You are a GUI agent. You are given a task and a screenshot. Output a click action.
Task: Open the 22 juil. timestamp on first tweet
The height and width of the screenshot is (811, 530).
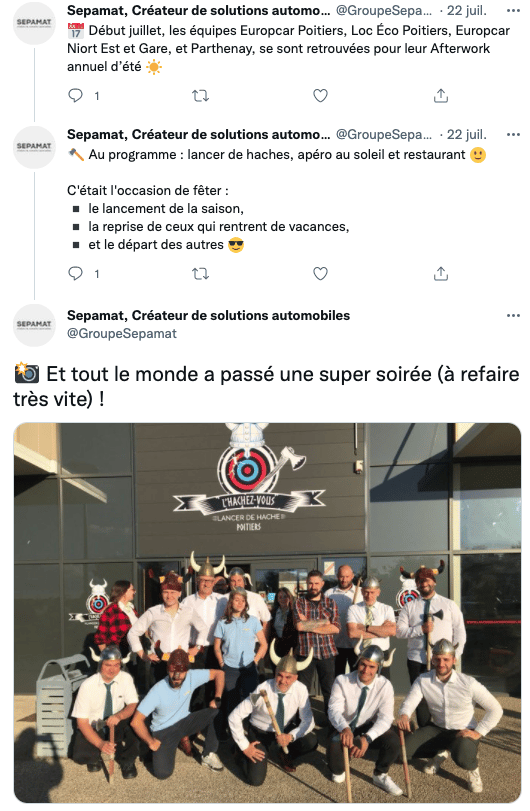tap(466, 10)
